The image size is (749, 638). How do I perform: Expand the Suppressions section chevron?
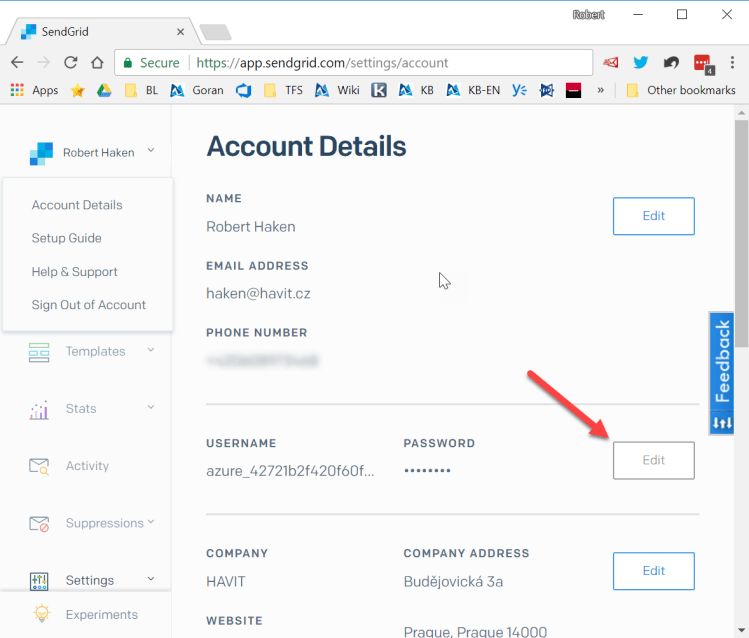point(151,521)
